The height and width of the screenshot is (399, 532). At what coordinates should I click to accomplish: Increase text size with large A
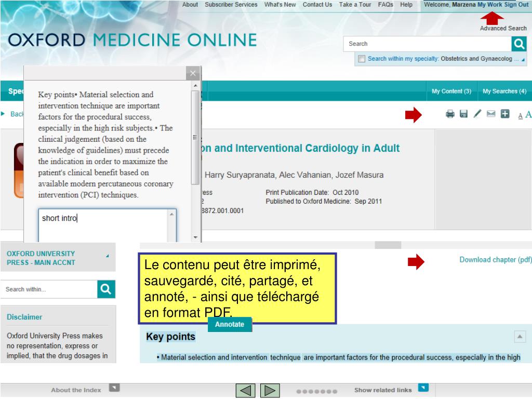point(528,115)
